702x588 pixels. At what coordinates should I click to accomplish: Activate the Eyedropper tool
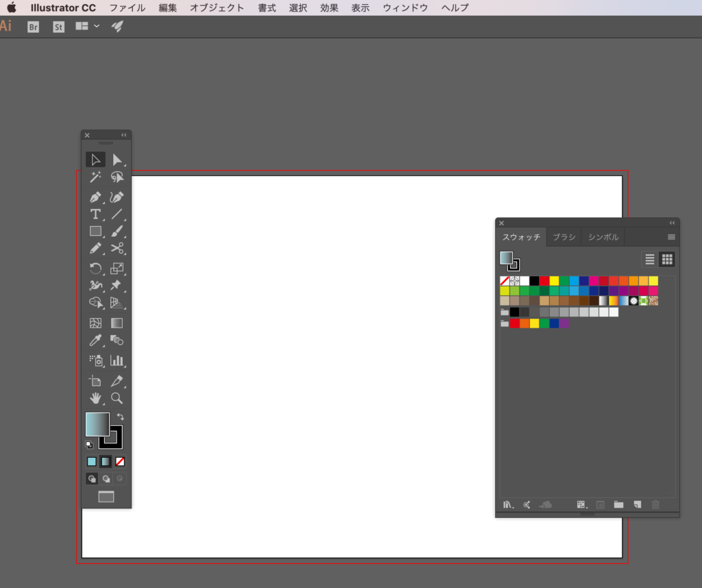pyautogui.click(x=95, y=340)
